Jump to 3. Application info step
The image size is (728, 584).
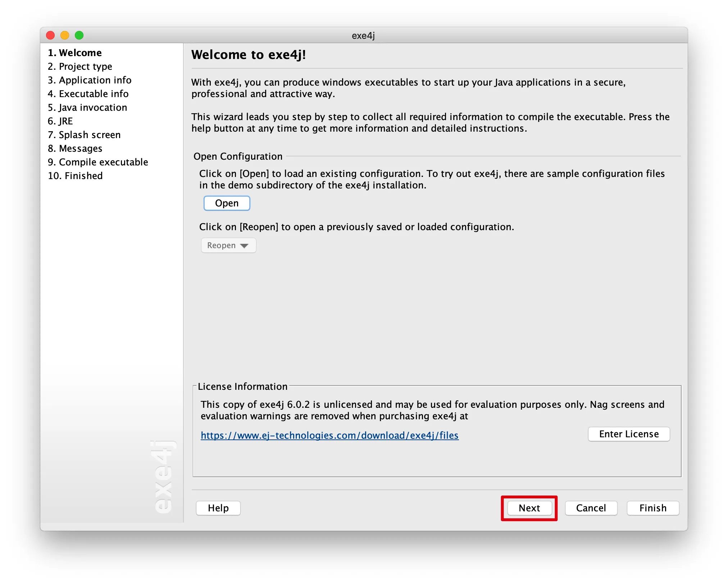(x=90, y=80)
